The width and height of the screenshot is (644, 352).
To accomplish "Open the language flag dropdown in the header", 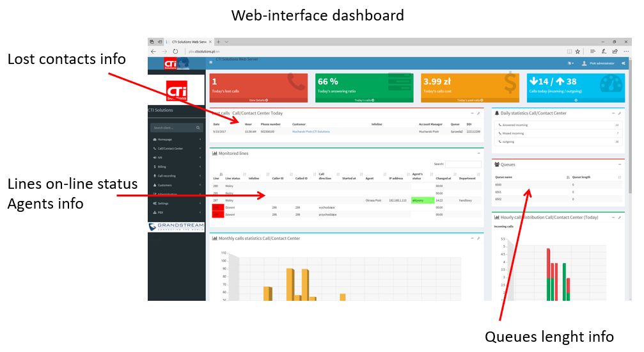I will [x=570, y=63].
